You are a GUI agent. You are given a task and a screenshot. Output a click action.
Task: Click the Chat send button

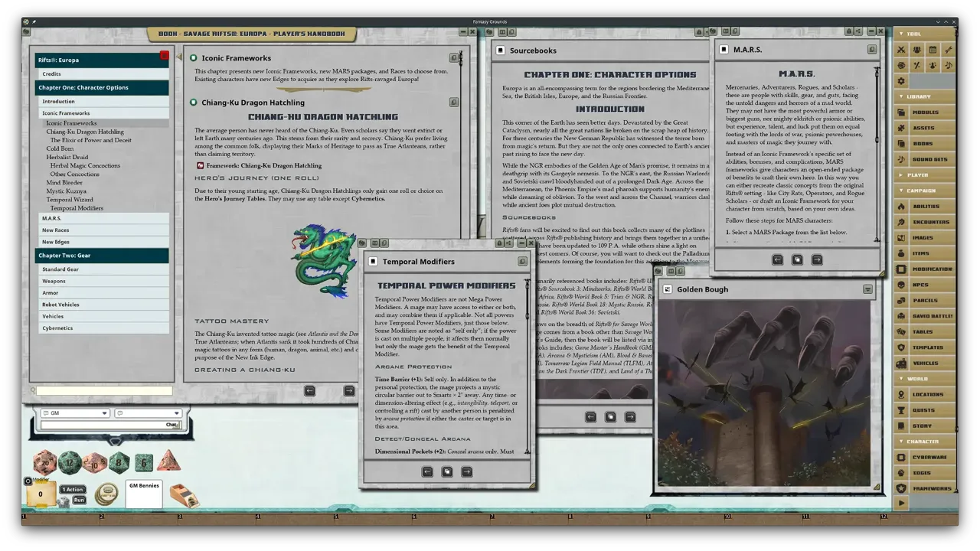click(x=171, y=425)
